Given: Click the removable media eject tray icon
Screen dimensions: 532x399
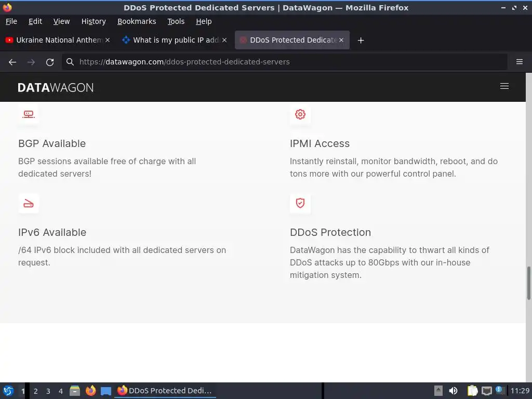Looking at the screenshot, I should click(438, 391).
